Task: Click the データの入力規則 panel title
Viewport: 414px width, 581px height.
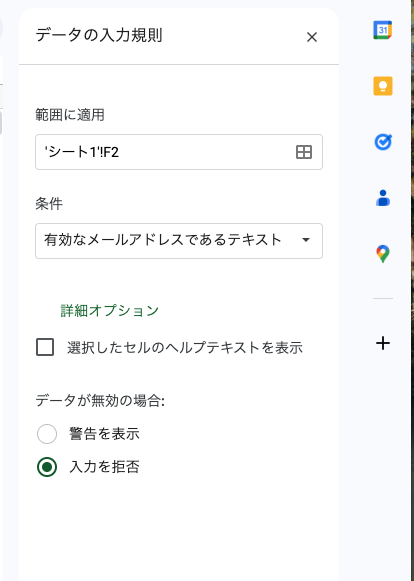Action: coord(99,35)
